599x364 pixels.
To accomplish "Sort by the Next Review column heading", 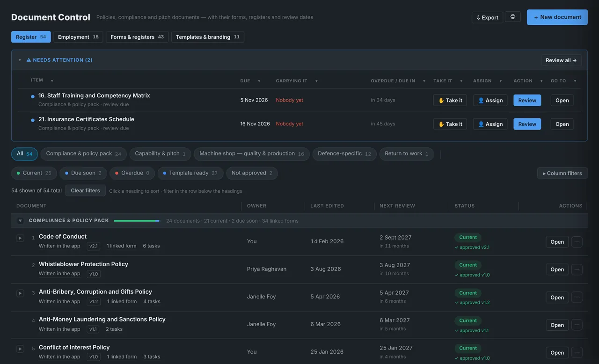I will [397, 206].
